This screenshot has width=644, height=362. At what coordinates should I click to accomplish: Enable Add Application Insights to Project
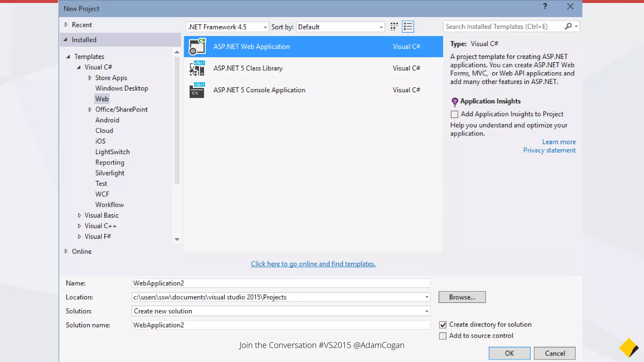click(x=454, y=114)
